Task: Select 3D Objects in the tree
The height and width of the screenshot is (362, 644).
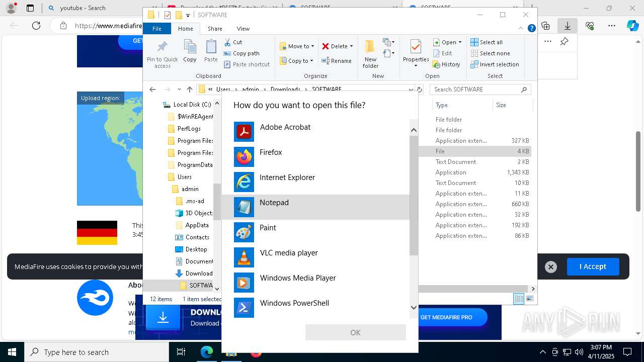Action: [x=194, y=213]
